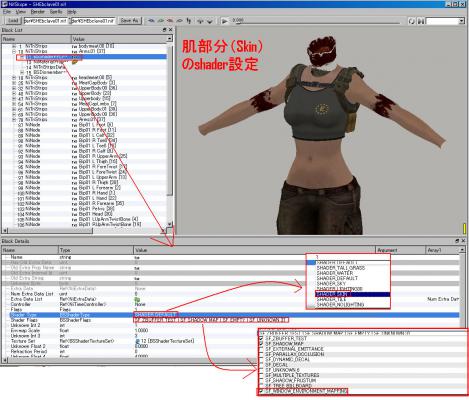Click Block List horizontal scrollbar

83,231
